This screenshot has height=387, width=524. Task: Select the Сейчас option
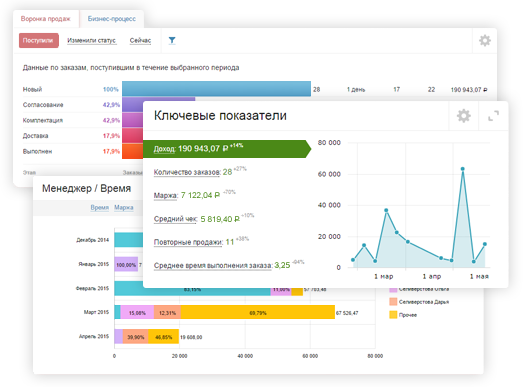pyautogui.click(x=140, y=40)
